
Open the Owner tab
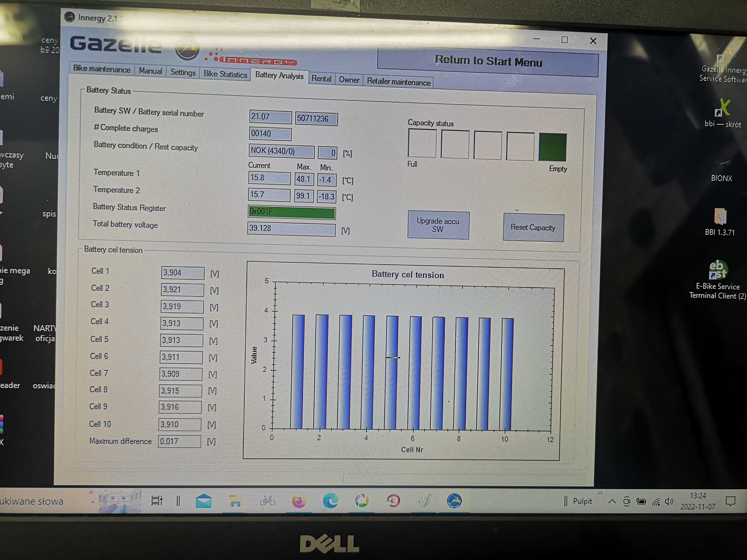pyautogui.click(x=349, y=80)
